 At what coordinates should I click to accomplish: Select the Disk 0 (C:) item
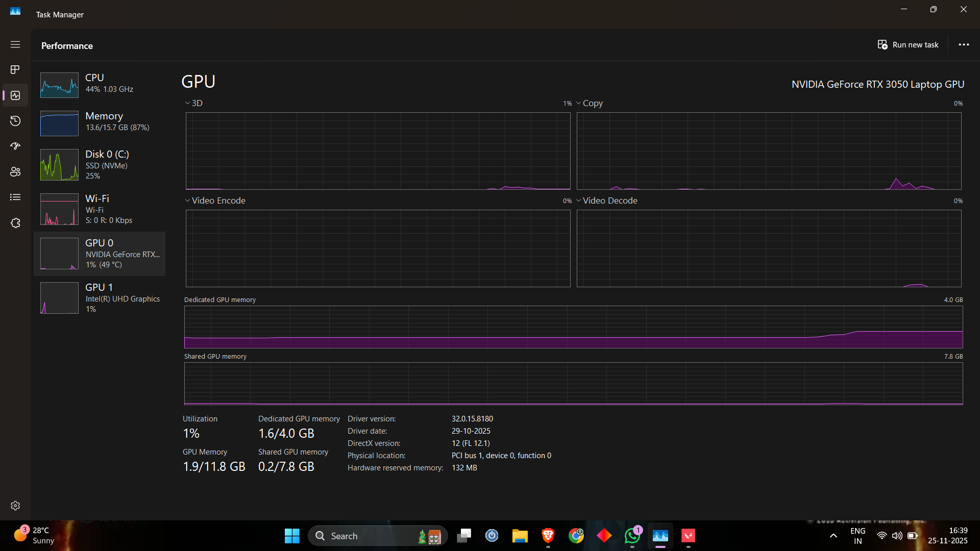[100, 164]
